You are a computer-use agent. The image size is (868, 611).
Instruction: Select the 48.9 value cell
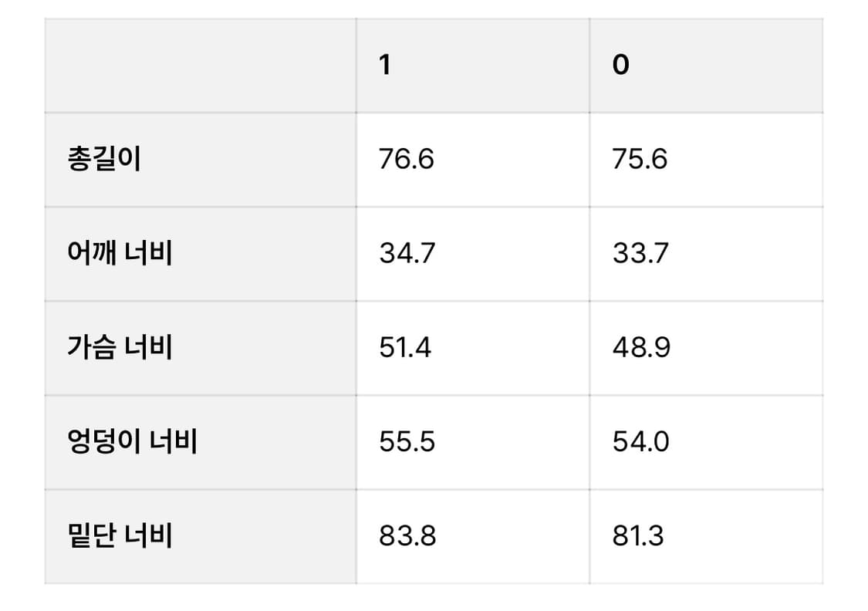point(641,348)
